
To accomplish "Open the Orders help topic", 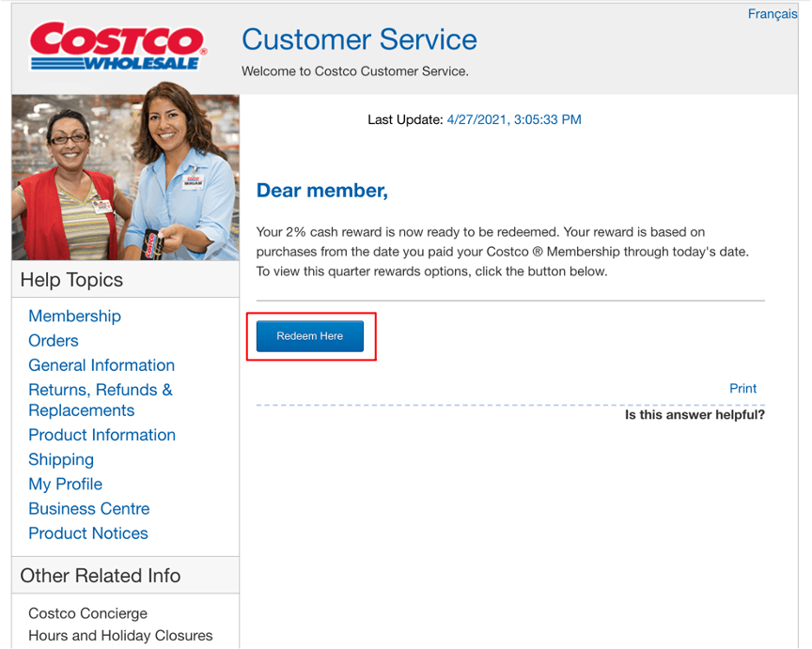I will tap(54, 341).
